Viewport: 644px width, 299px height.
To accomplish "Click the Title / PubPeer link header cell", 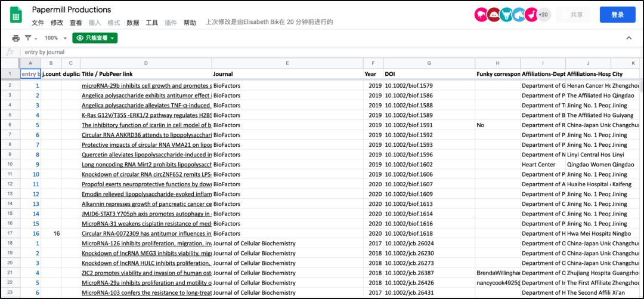I will pos(146,75).
